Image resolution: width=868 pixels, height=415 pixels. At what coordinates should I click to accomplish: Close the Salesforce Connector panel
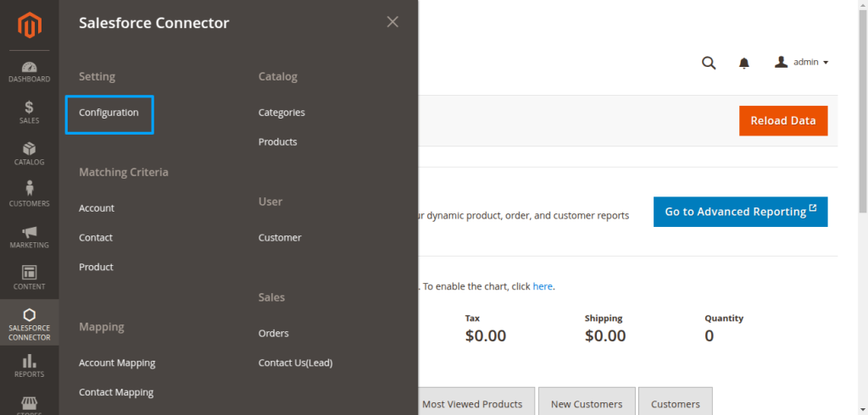392,22
